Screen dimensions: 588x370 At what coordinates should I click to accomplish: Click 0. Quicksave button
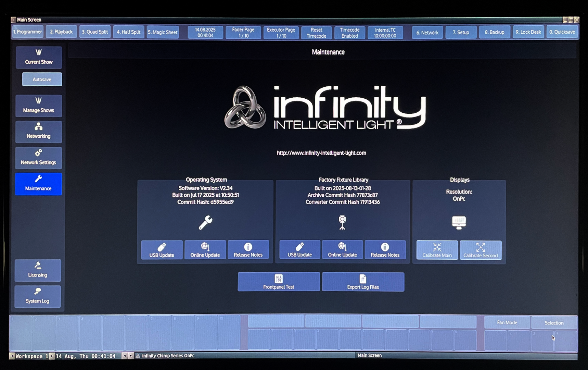(x=562, y=32)
